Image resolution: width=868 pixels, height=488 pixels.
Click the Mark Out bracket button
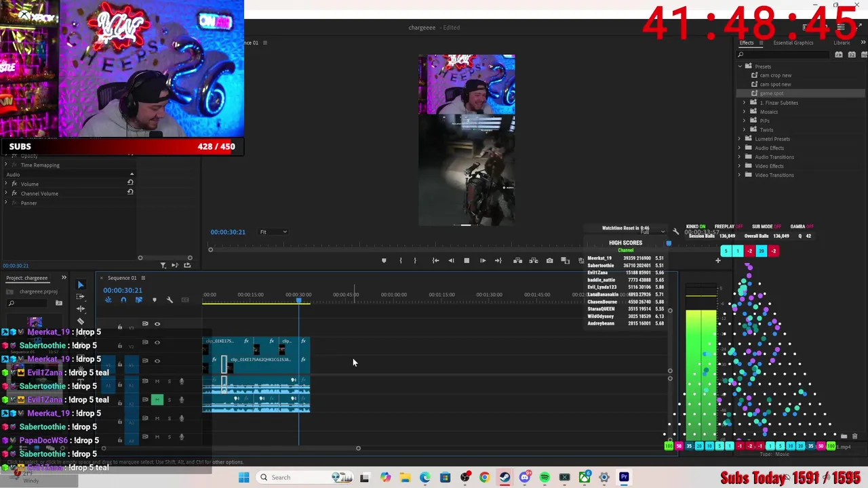(415, 261)
